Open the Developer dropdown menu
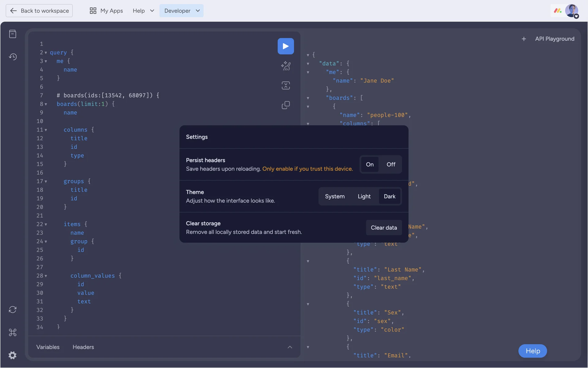 (182, 11)
